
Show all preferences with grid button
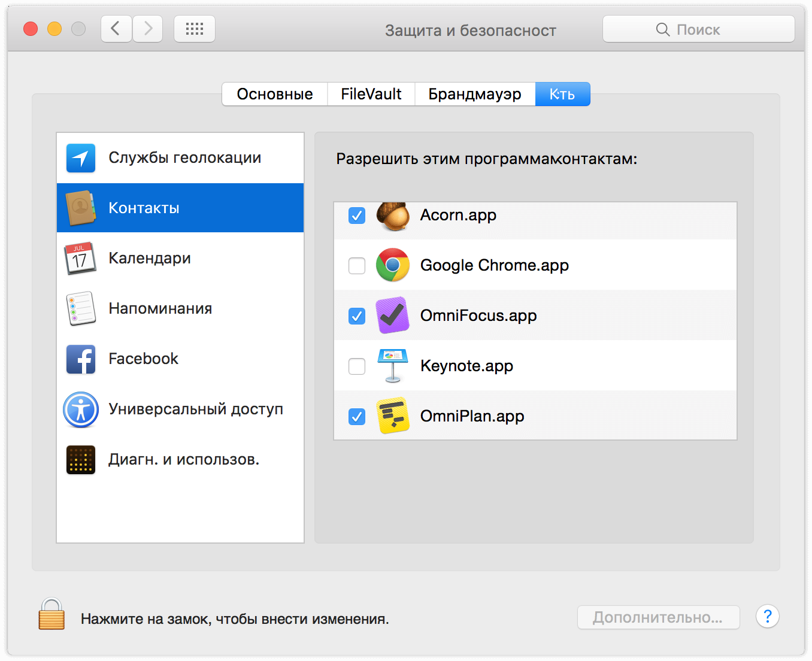coord(195,29)
